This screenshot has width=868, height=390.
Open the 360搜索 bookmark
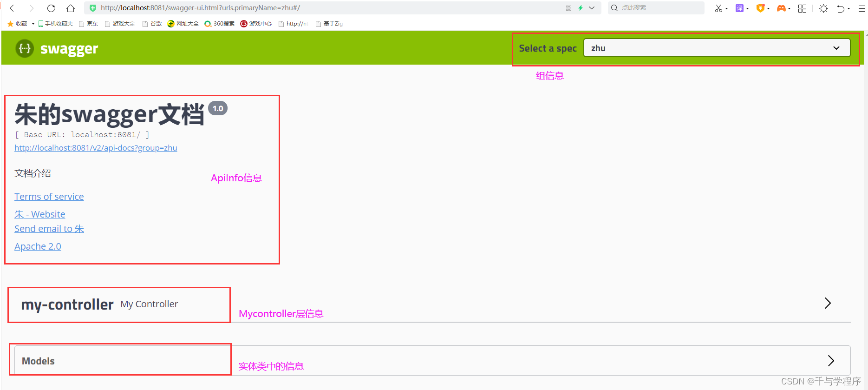220,24
